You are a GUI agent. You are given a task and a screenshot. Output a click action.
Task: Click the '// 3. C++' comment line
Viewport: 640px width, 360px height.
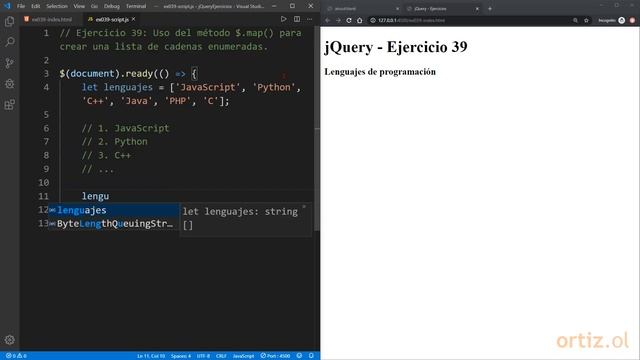click(106, 156)
